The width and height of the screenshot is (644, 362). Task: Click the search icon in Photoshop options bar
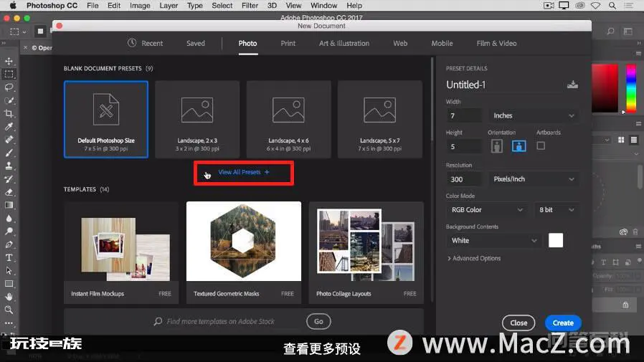click(x=611, y=32)
